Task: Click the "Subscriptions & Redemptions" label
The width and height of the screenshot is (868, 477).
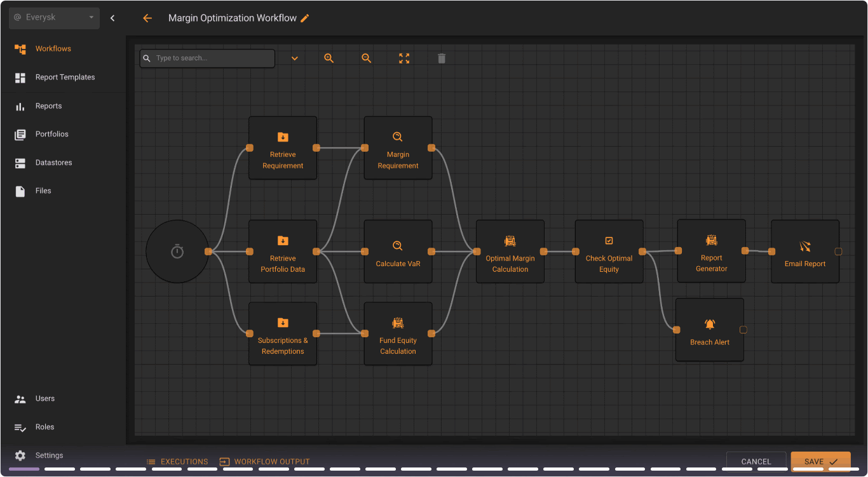Action: coord(283,346)
